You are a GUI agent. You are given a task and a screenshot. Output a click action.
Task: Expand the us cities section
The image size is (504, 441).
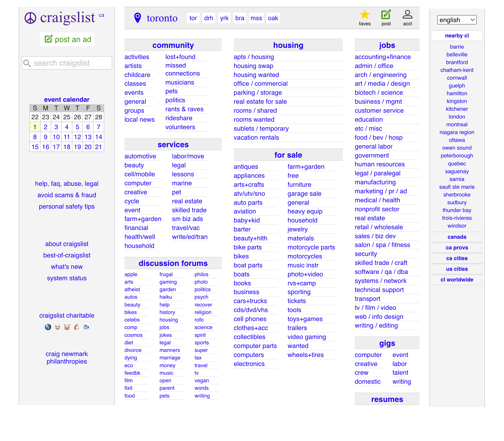[456, 269]
